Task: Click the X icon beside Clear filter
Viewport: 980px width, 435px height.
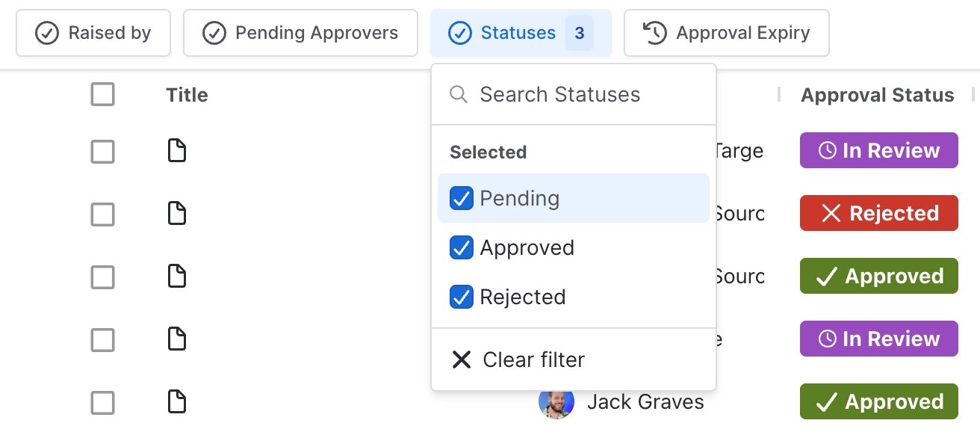Action: [x=462, y=360]
